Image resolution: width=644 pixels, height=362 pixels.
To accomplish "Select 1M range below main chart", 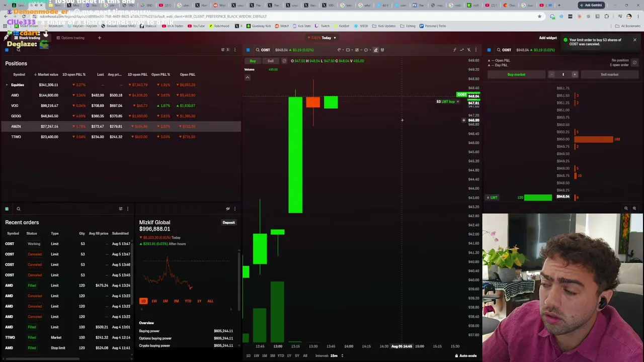I will (x=265, y=356).
